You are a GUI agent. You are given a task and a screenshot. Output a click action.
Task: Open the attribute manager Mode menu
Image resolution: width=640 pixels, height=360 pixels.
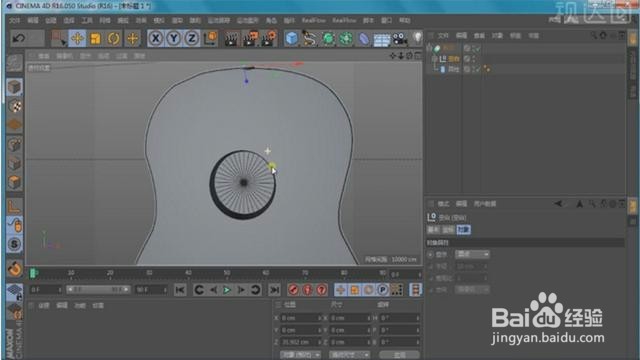pos(443,204)
